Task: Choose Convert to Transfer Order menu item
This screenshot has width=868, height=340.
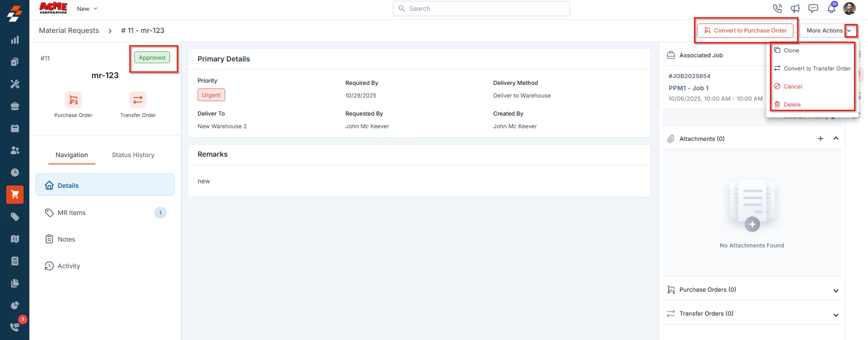Action: [x=812, y=69]
